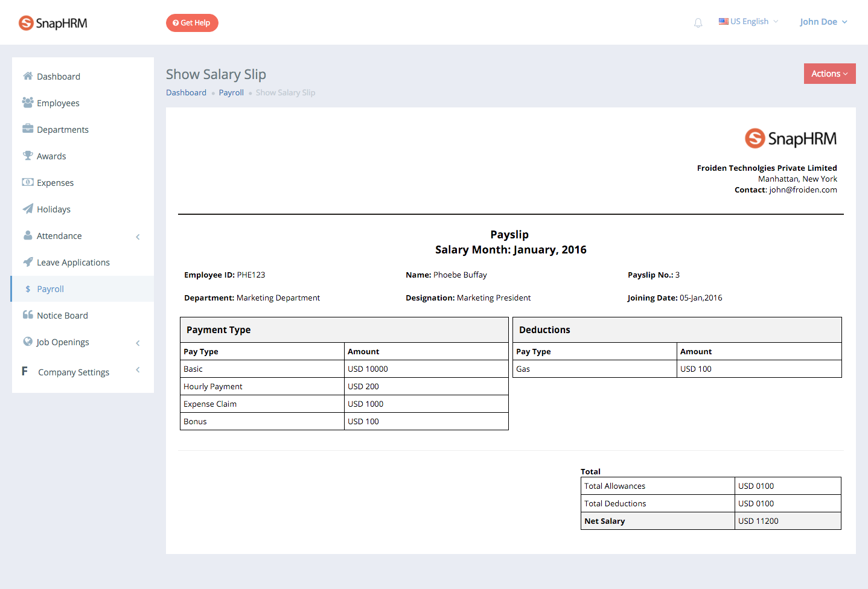Click the notification bell icon
868x589 pixels.
click(x=698, y=23)
